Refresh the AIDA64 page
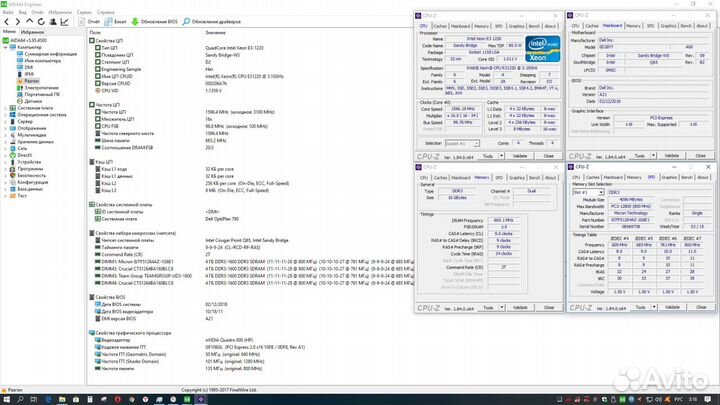This screenshot has width=720, height=405. [41, 22]
